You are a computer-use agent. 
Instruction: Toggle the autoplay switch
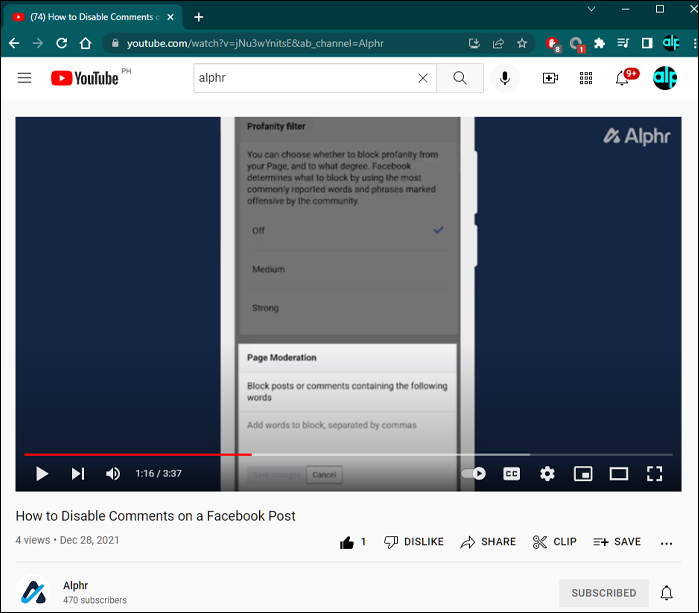(x=474, y=473)
